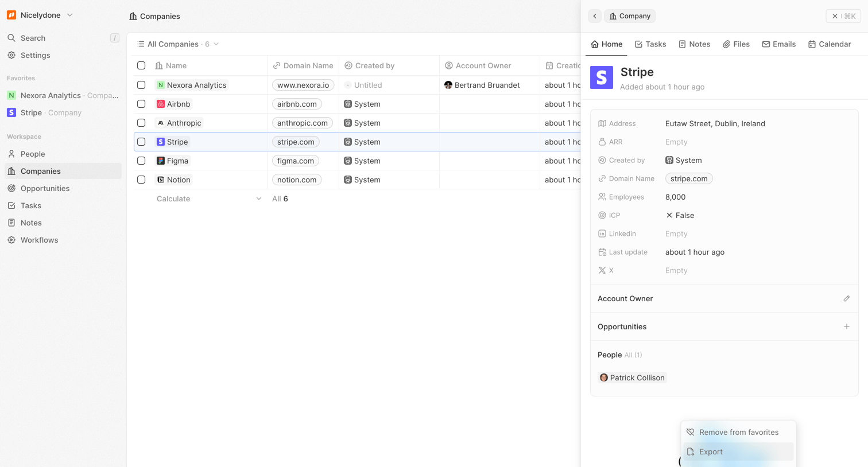Check the Anthropic row checkbox
This screenshot has width=868, height=467.
click(x=141, y=123)
